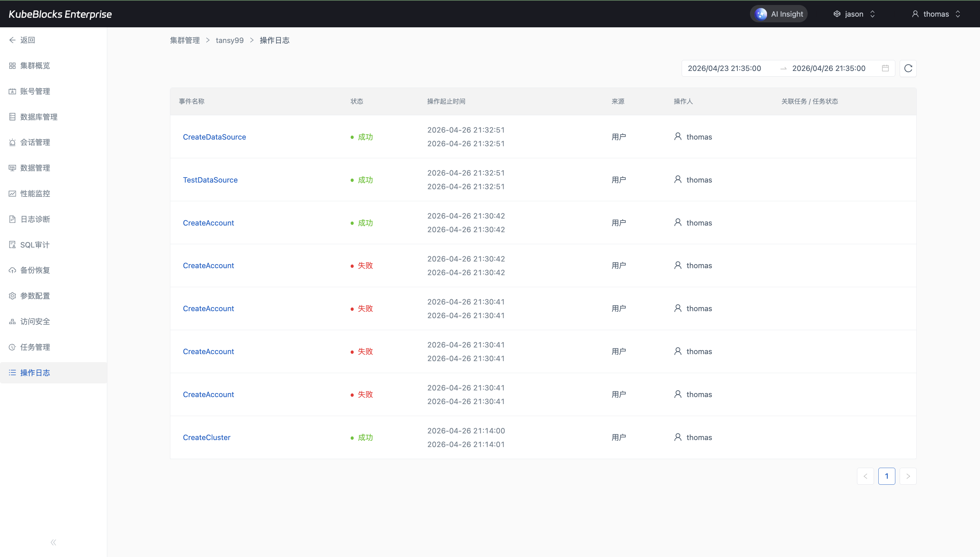Click the 备份恢复 cloud icon in the sidebar
980x557 pixels.
(12, 271)
